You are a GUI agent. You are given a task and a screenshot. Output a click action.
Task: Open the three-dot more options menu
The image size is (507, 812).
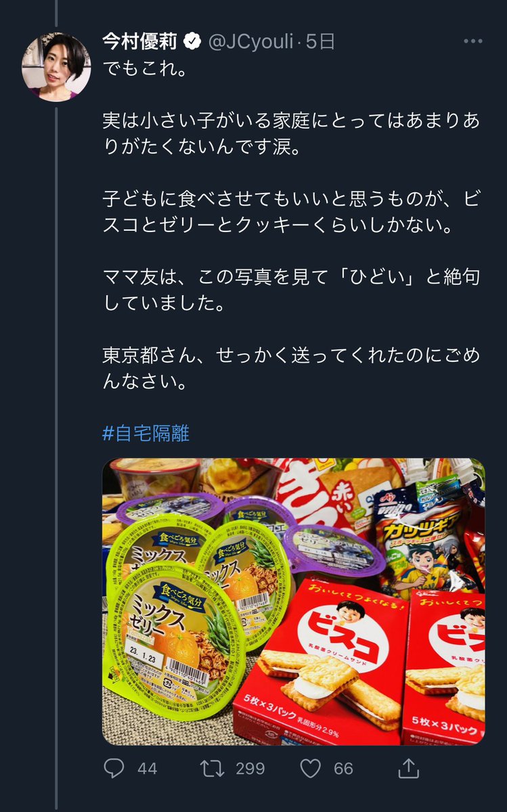(472, 42)
